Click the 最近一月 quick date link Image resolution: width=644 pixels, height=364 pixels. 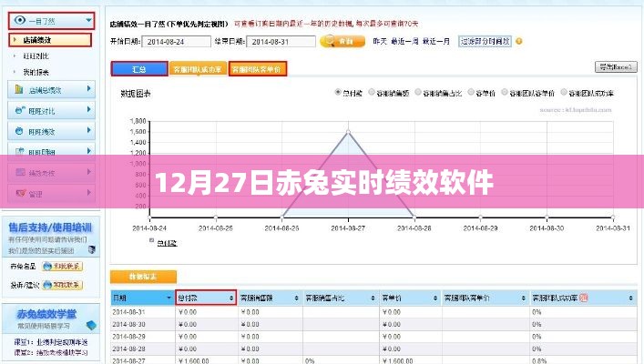click(435, 41)
